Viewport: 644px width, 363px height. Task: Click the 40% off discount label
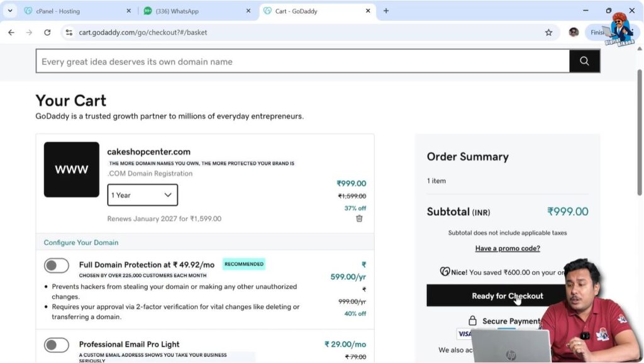click(355, 314)
